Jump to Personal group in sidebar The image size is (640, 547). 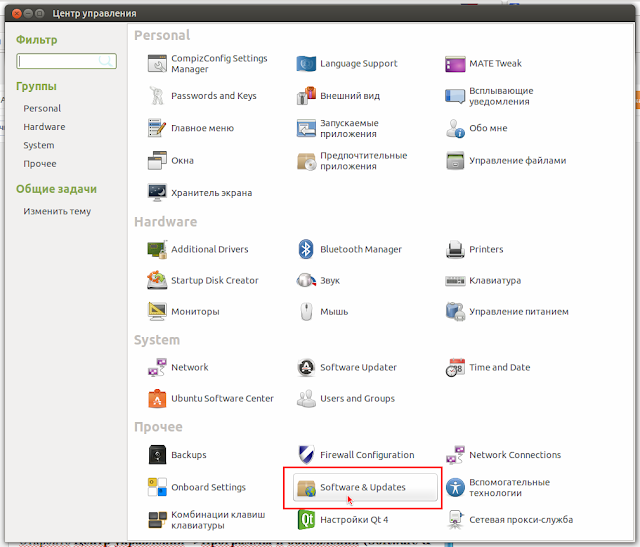[x=42, y=109]
